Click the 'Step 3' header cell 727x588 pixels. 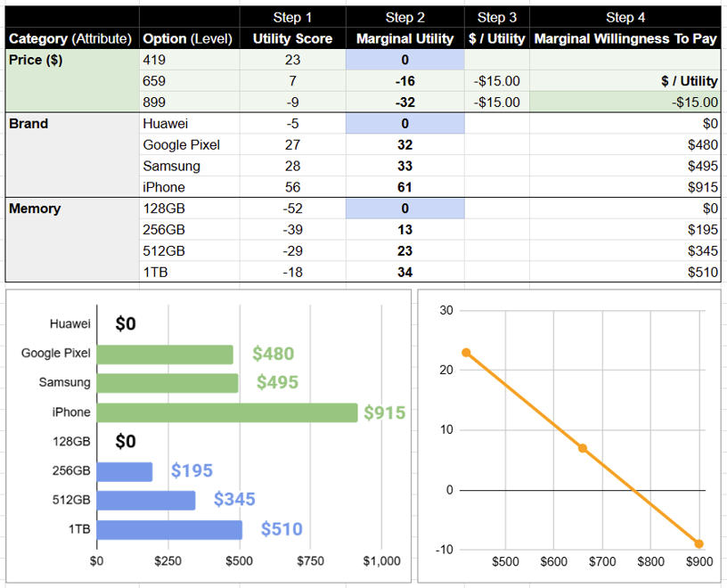pos(496,17)
